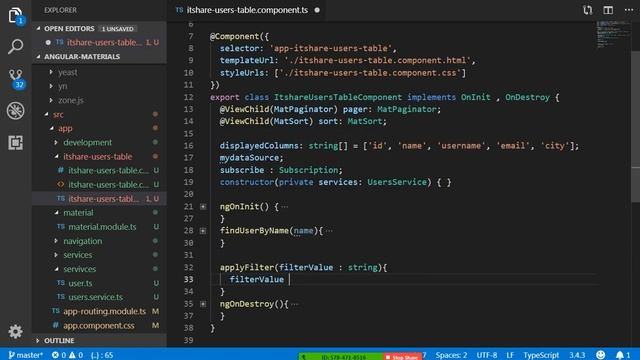
Task: Open app-routing.module.ts file
Action: (x=99, y=311)
